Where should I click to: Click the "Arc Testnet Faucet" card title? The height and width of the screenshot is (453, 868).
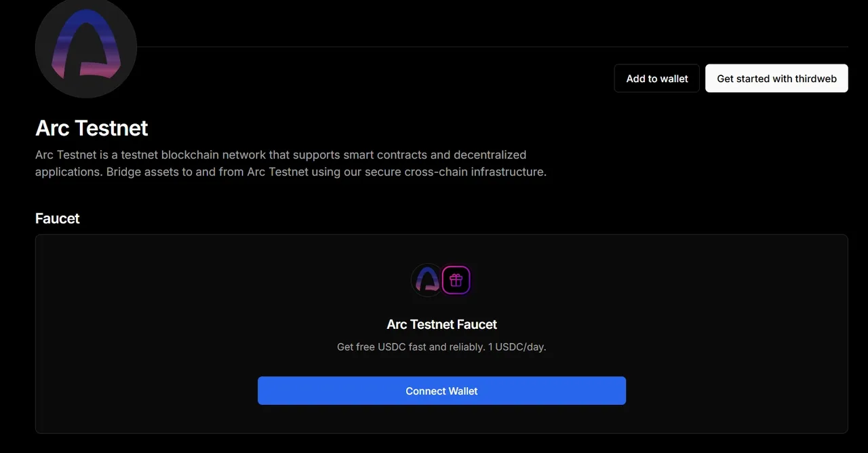441,324
